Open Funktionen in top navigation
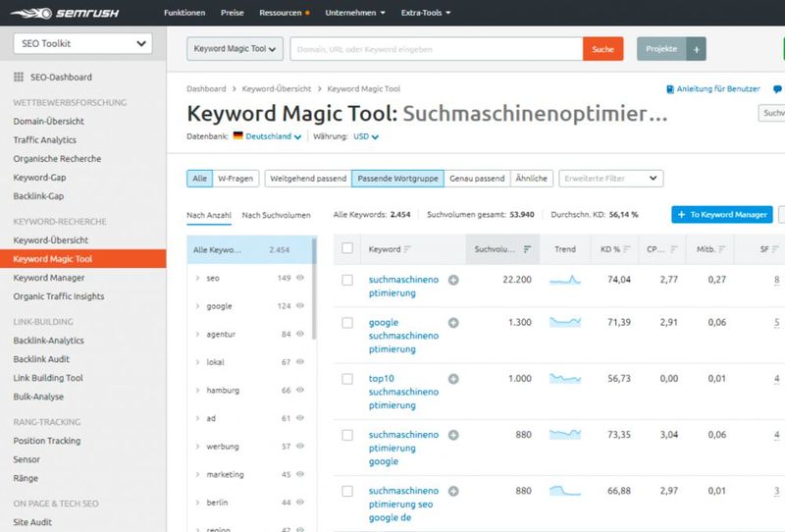Image resolution: width=785 pixels, height=532 pixels. (184, 13)
